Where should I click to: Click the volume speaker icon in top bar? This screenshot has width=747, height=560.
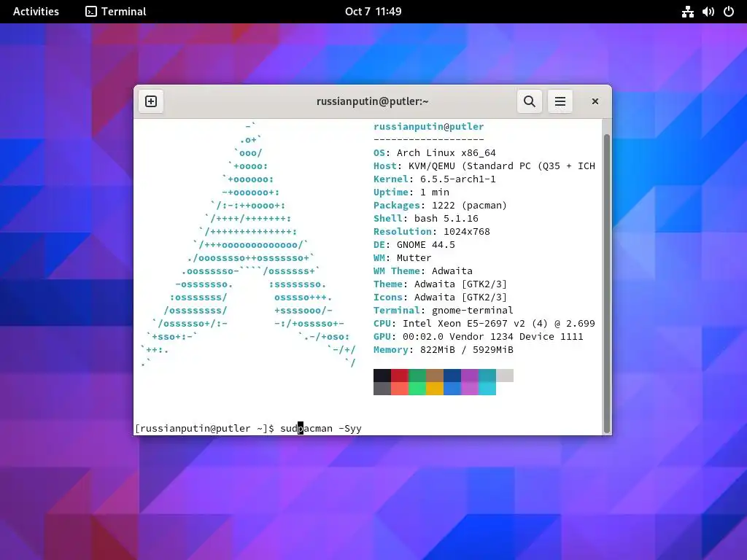point(708,12)
